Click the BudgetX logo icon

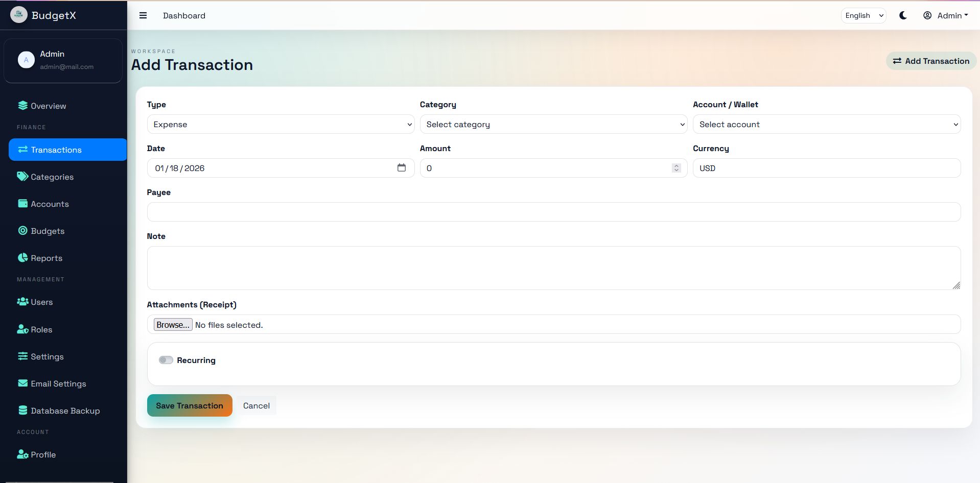(19, 15)
